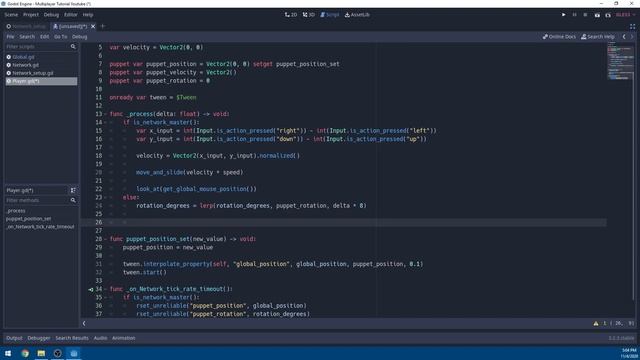Screen dimensions: 640x360
Task: Go to next edited document arrow
Action: [632, 37]
